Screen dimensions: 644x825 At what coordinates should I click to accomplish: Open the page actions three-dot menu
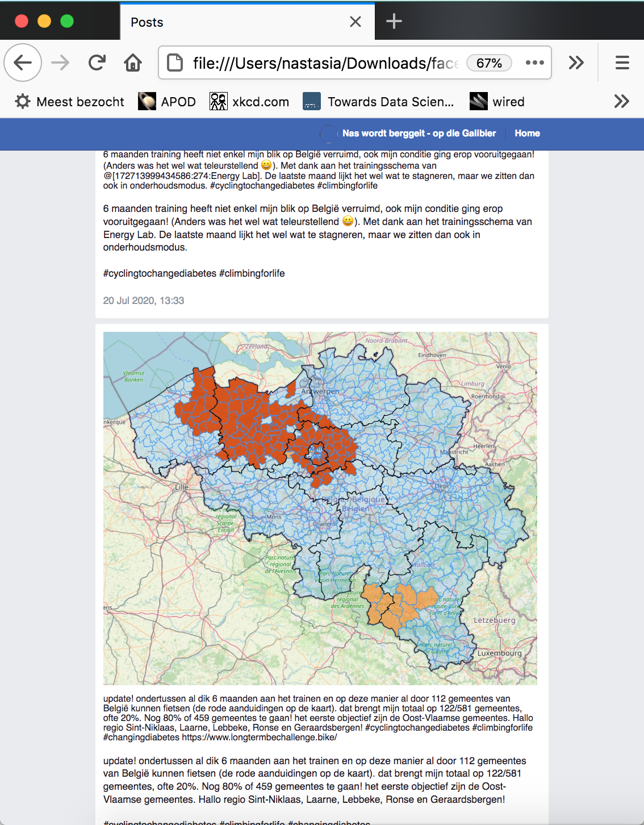534,63
